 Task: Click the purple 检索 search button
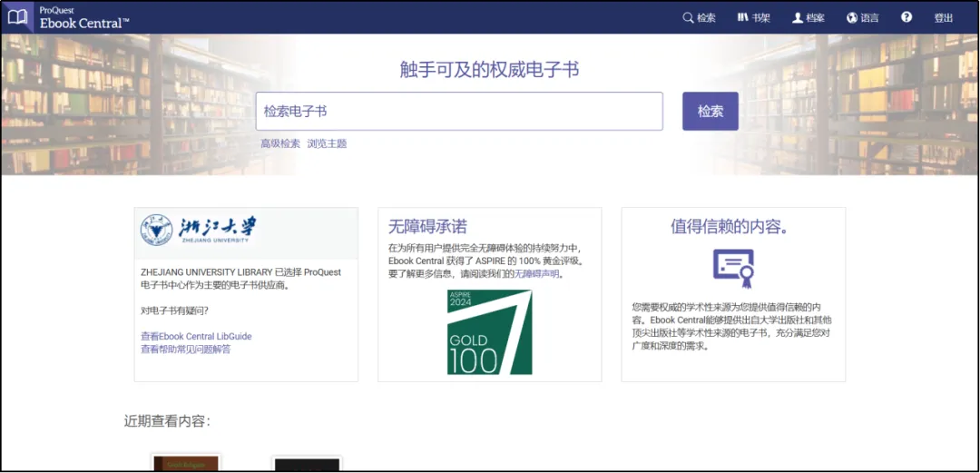[x=710, y=112]
